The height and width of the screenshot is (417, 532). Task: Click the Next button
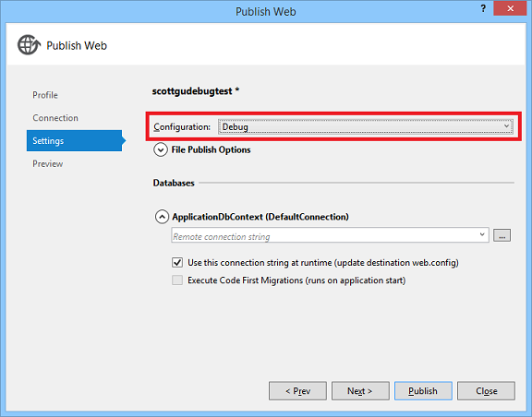coord(360,391)
